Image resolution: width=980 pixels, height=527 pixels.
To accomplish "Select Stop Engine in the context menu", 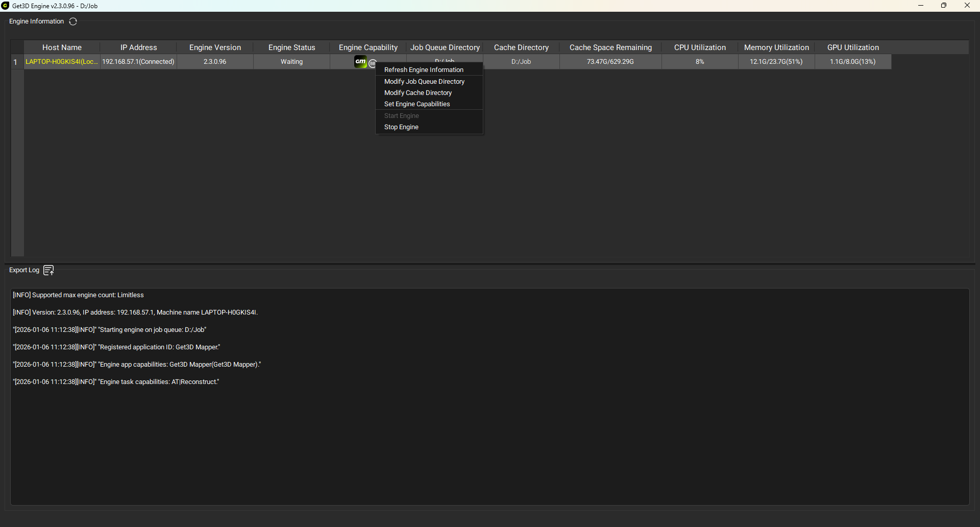I will pyautogui.click(x=401, y=127).
